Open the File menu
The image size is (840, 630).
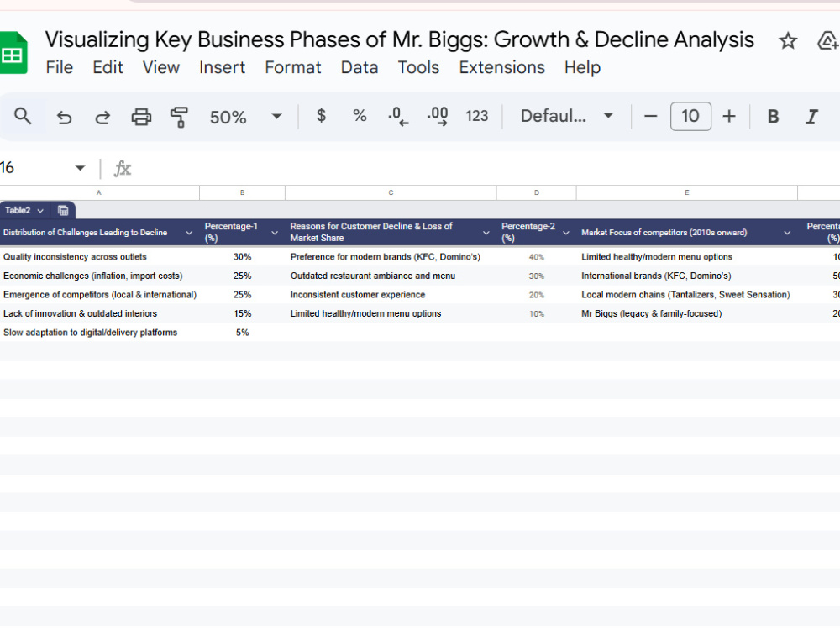(59, 67)
